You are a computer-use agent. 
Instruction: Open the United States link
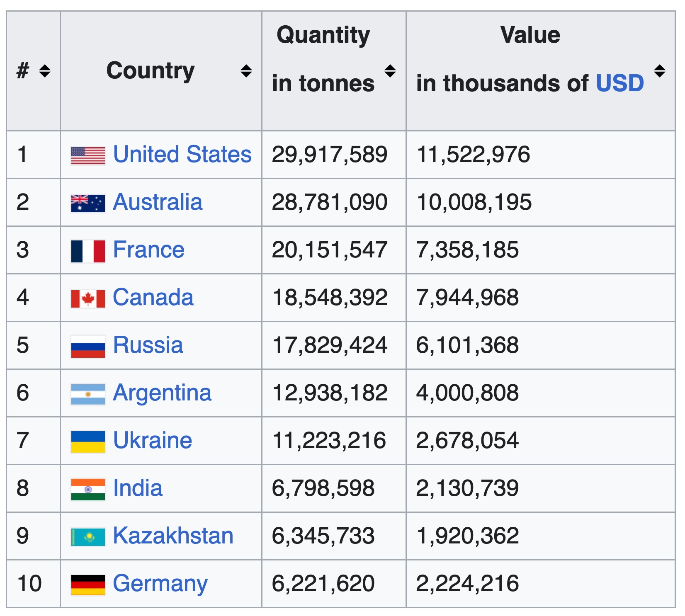click(182, 154)
